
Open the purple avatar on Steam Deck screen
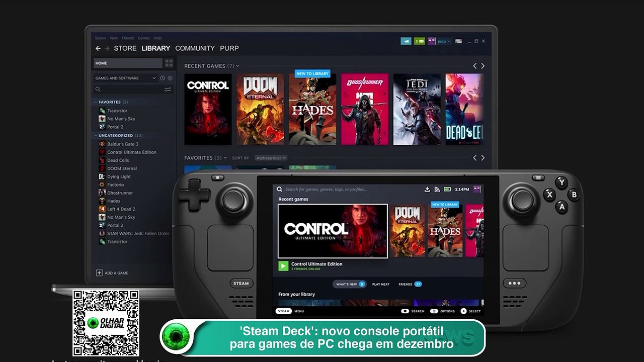tap(477, 189)
